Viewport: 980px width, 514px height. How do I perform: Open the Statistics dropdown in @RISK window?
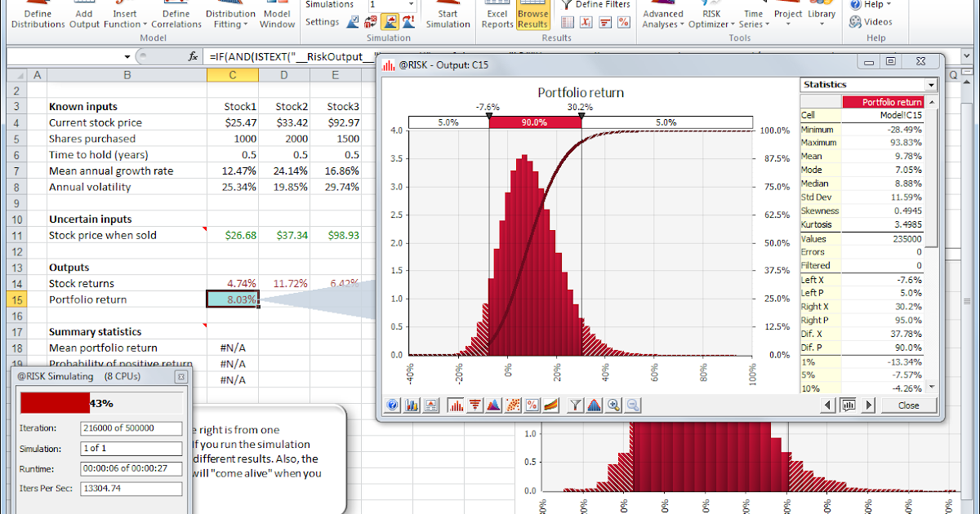[930, 85]
